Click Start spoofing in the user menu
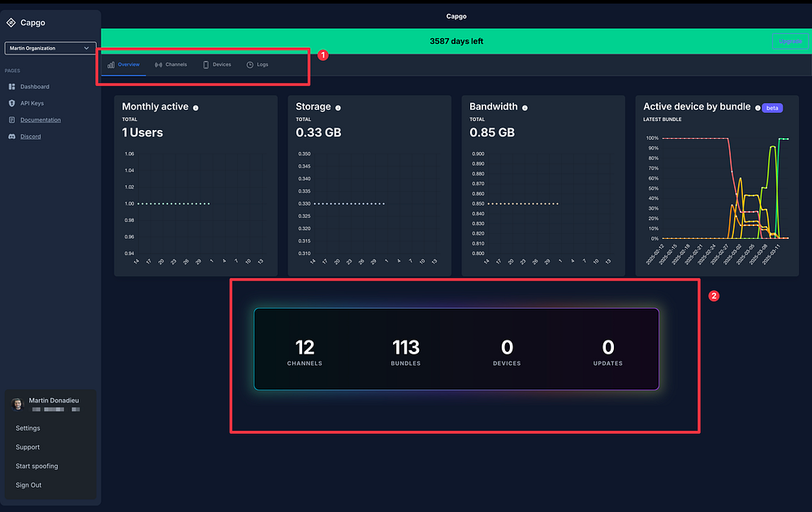The height and width of the screenshot is (512, 812). [x=37, y=466]
